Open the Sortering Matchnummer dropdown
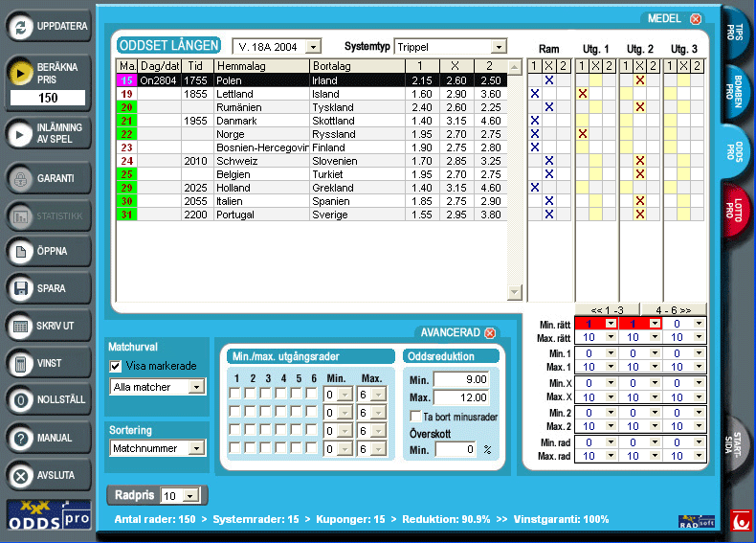Screen dimensions: 756x543 196,448
